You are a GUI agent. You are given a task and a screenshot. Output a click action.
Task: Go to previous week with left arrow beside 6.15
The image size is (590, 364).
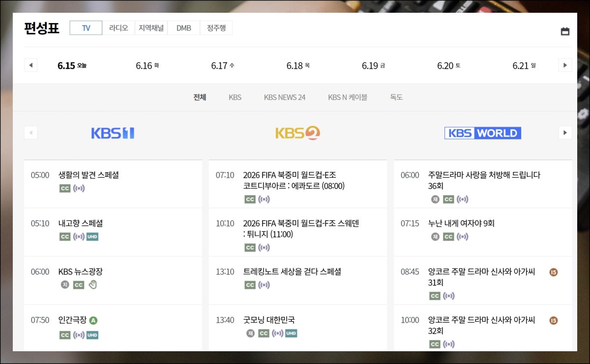click(x=30, y=65)
